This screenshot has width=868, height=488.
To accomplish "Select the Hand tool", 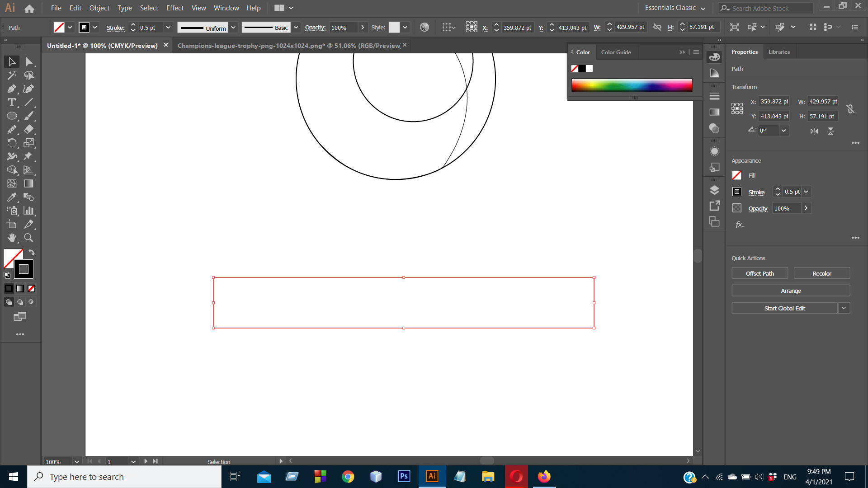I will 12,238.
